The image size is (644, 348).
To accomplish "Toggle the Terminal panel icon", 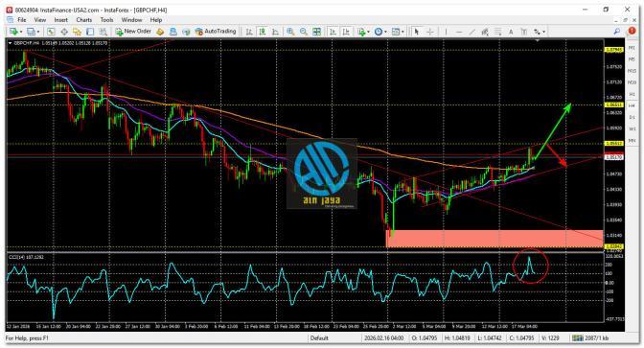I will point(90,32).
